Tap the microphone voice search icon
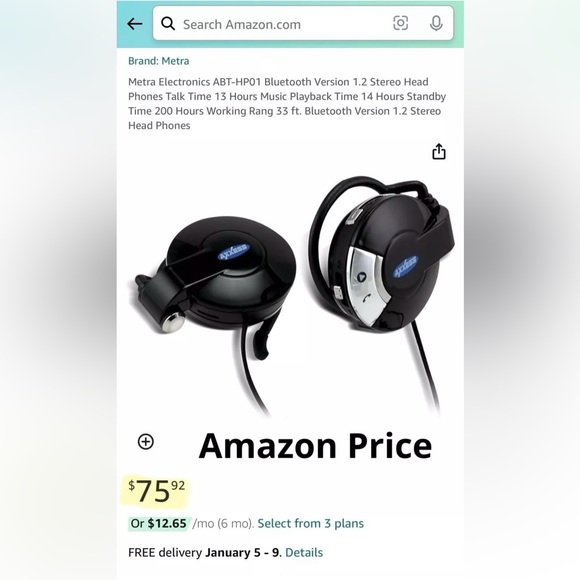 (x=436, y=24)
